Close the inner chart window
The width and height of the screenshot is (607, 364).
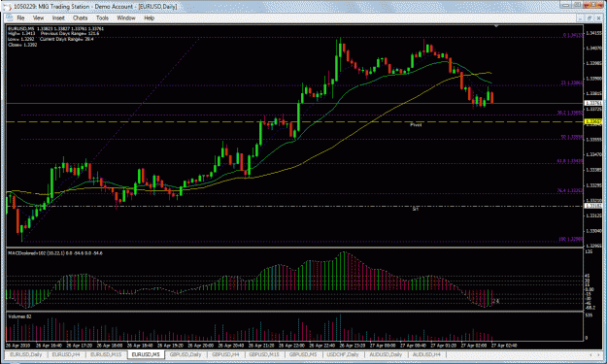pos(599,17)
